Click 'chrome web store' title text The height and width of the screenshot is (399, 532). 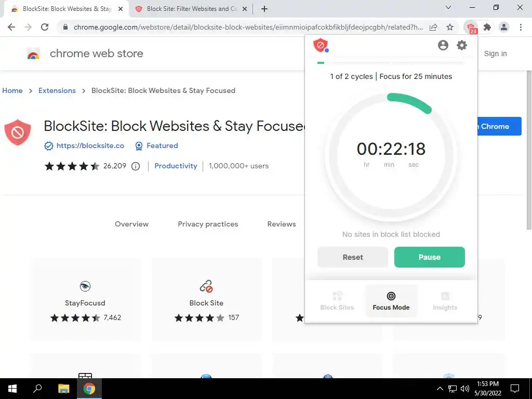[x=96, y=54]
